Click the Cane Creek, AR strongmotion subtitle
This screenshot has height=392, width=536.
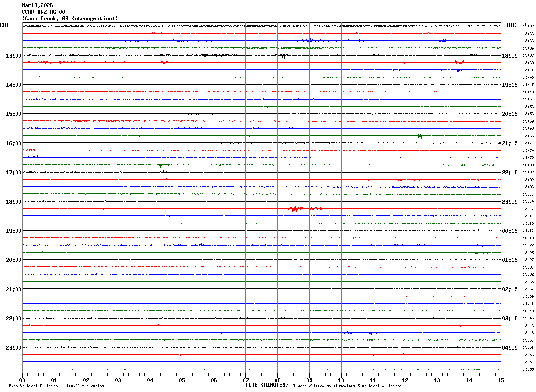pyautogui.click(x=70, y=19)
